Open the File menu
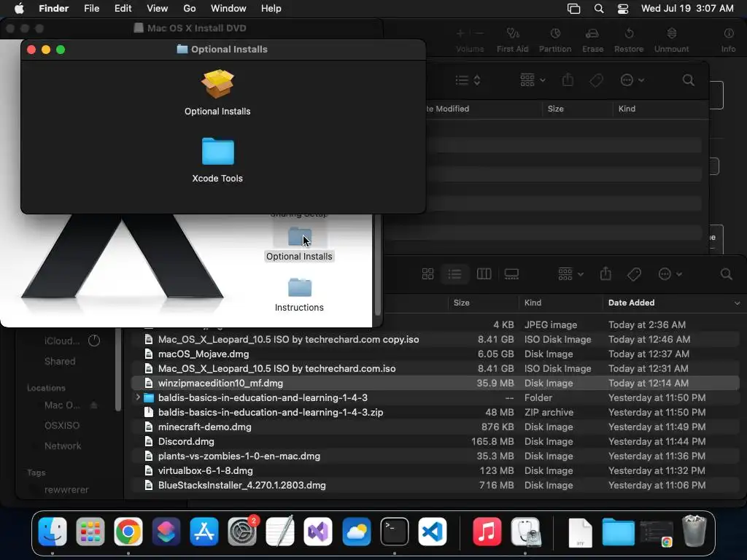The width and height of the screenshot is (747, 560). coord(91,9)
